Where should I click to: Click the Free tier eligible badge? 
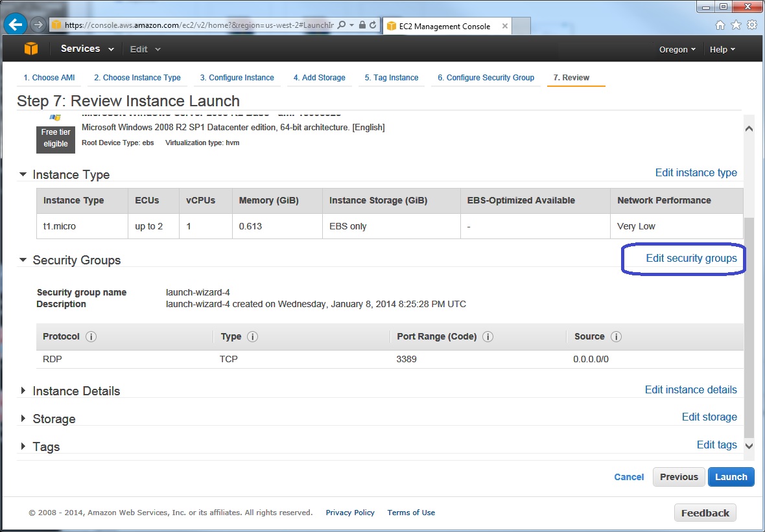(56, 139)
